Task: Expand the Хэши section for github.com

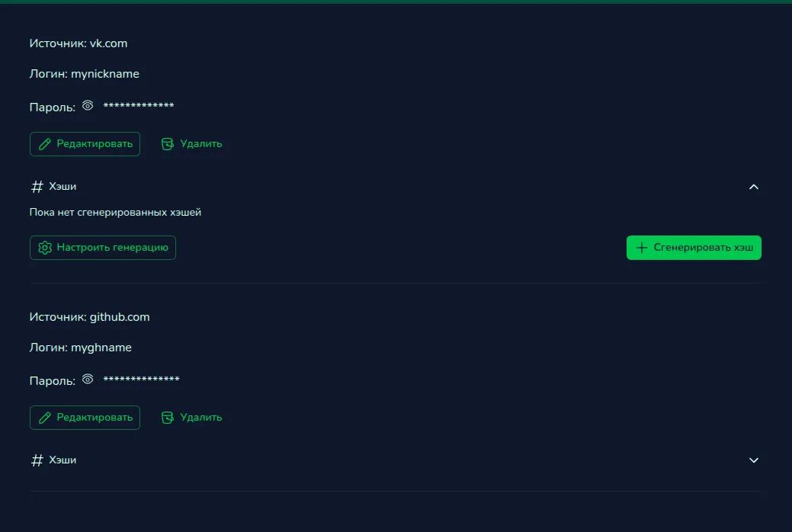Action: (x=754, y=460)
